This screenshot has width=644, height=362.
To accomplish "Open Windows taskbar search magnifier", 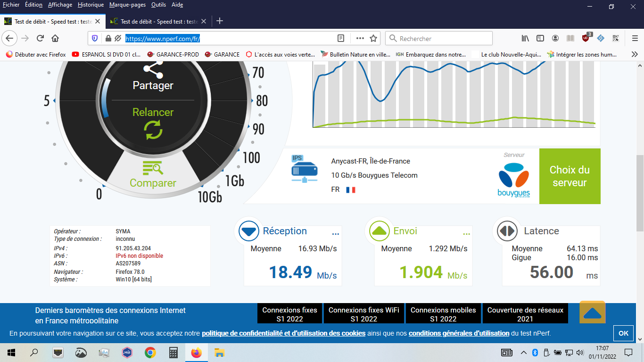I will click(x=34, y=353).
